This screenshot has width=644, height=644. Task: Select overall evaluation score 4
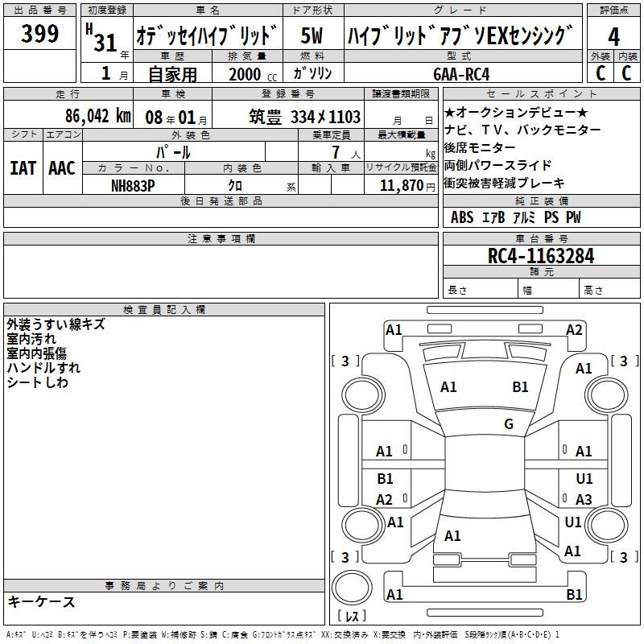[x=613, y=37]
